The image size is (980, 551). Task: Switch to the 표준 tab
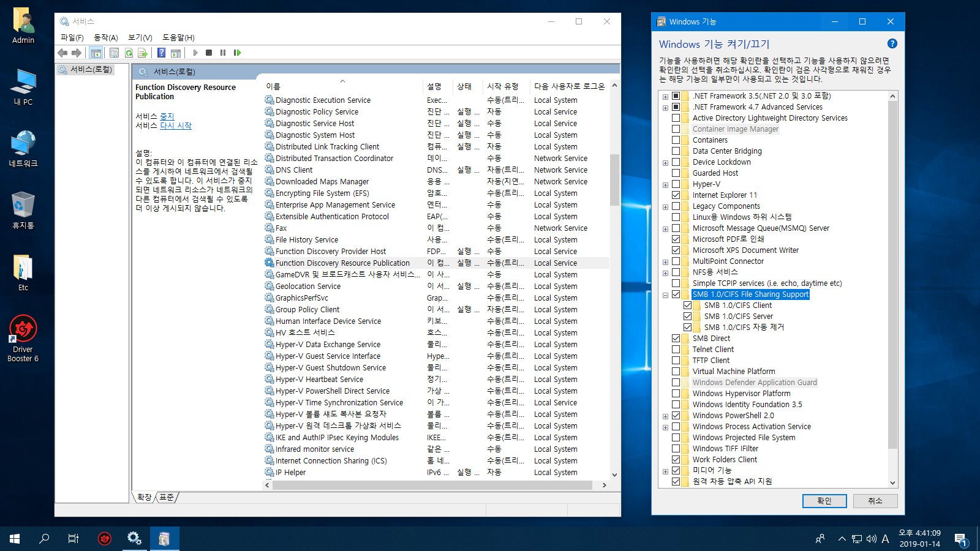167,497
